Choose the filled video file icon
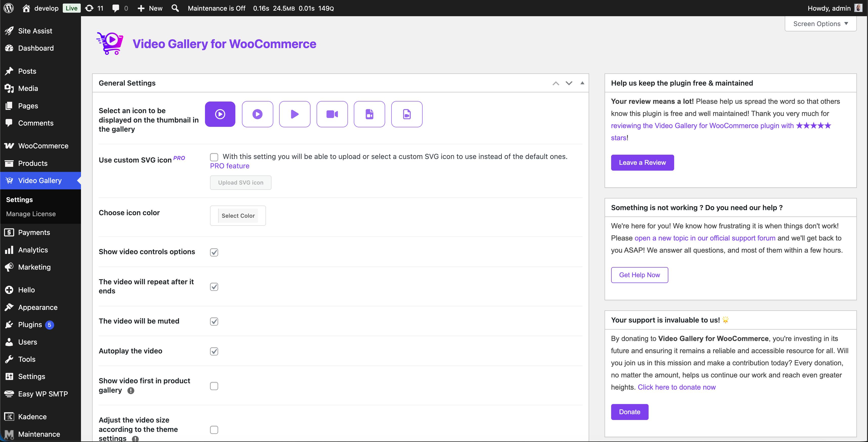Image resolution: width=868 pixels, height=442 pixels. point(369,114)
